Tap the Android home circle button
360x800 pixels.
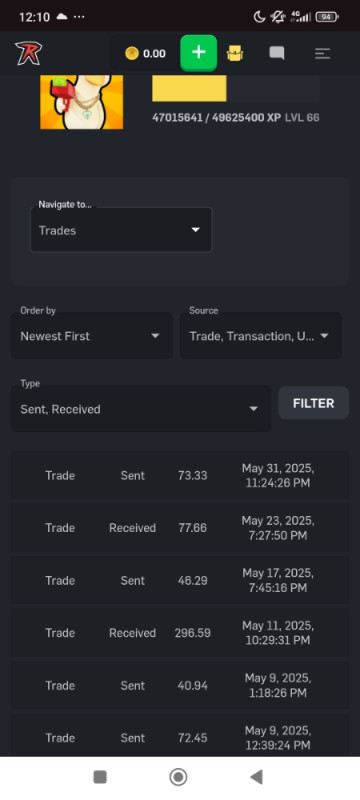pos(178,777)
